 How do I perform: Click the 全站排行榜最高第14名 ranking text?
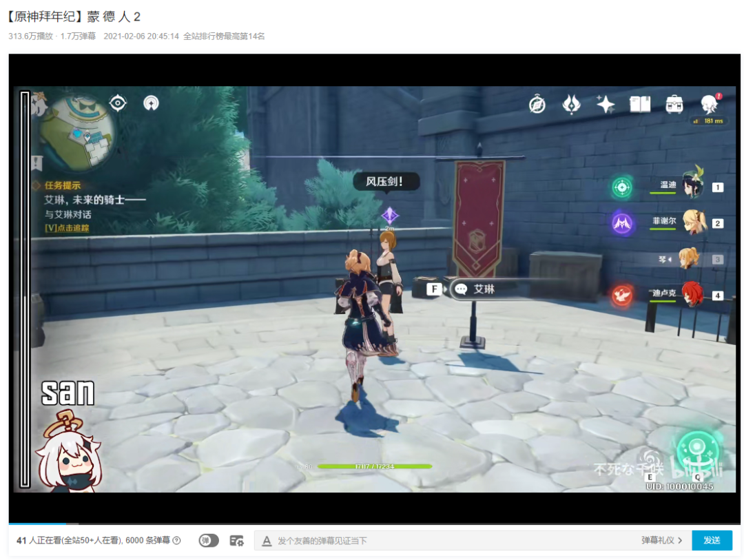[x=224, y=37]
